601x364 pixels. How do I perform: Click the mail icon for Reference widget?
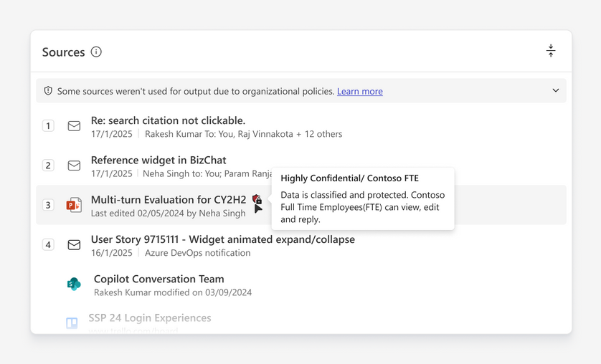74,166
